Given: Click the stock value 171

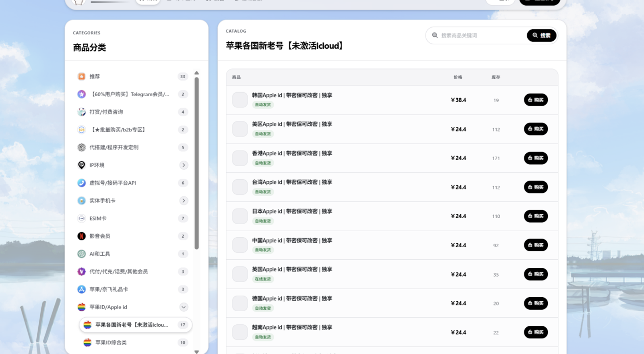Looking at the screenshot, I should 496,158.
